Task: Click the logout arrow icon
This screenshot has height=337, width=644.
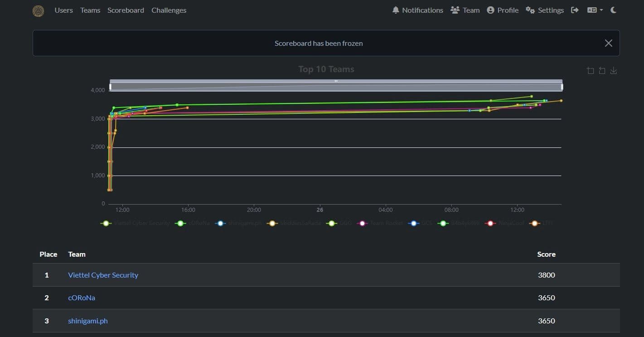Action: coord(575,10)
